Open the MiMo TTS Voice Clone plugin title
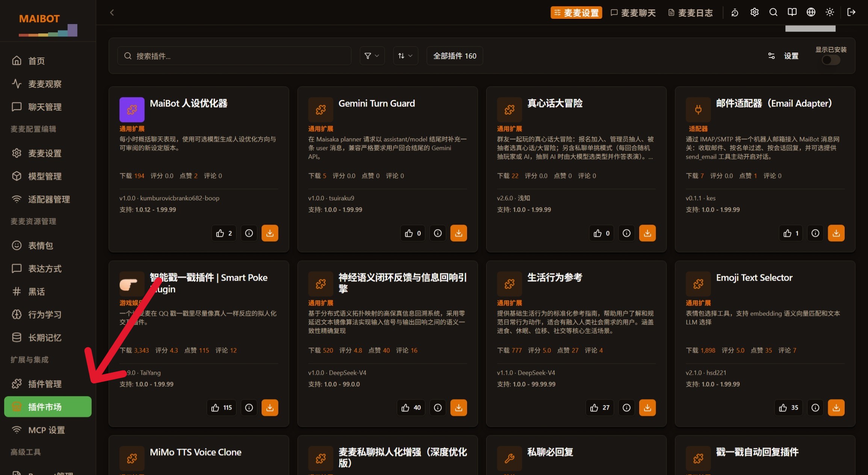Image resolution: width=868 pixels, height=475 pixels. coord(195,452)
